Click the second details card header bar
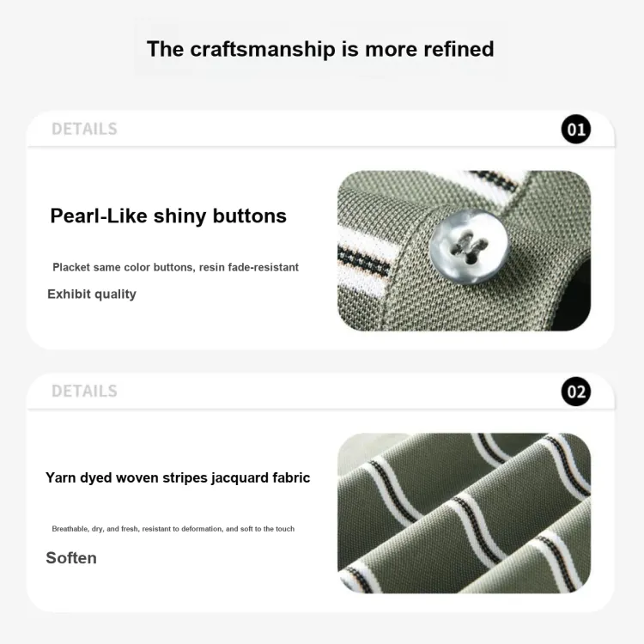Image resolution: width=644 pixels, height=644 pixels. pyautogui.click(x=321, y=391)
